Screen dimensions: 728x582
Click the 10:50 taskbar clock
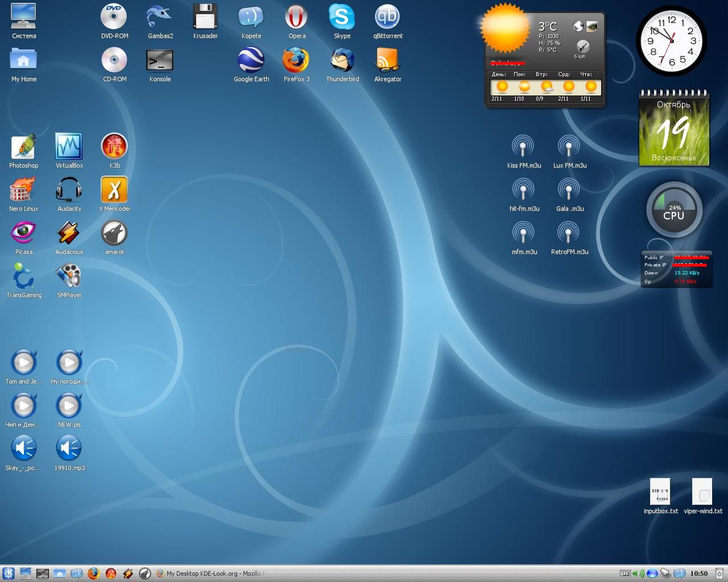coord(698,573)
